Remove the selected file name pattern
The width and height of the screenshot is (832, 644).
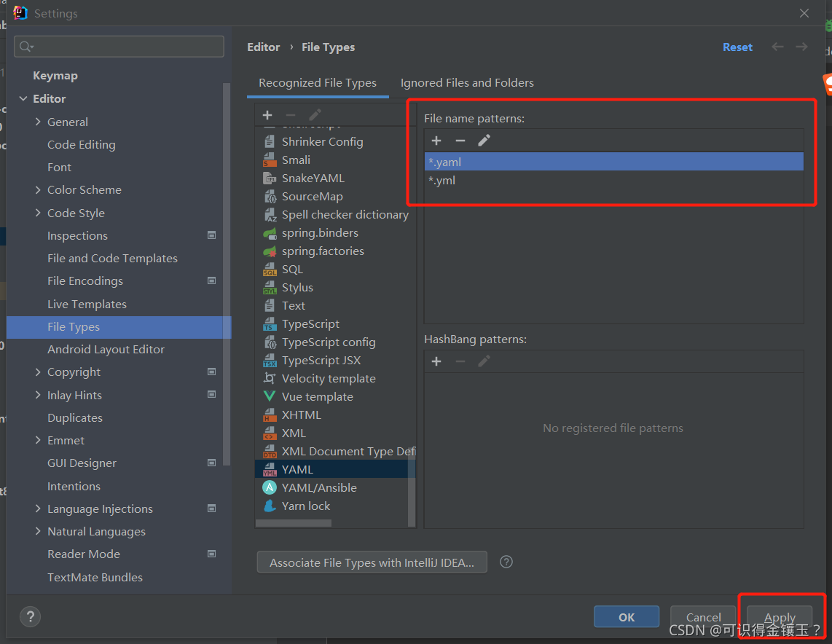tap(460, 141)
